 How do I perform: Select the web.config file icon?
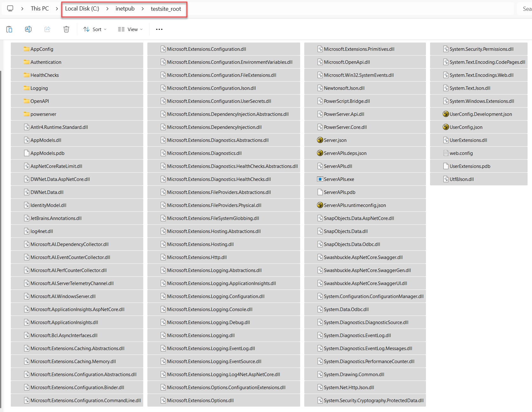pos(446,153)
